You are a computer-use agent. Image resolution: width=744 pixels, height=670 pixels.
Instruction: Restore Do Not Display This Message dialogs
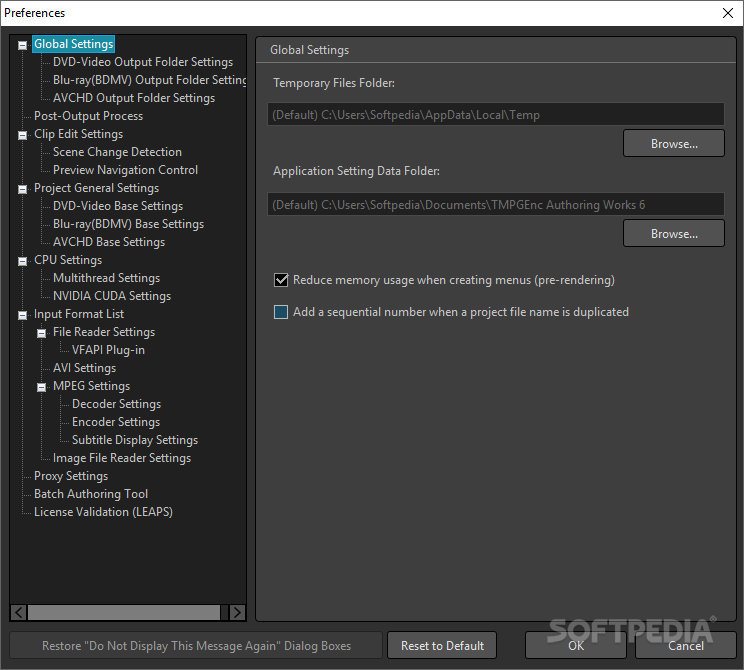(196, 645)
